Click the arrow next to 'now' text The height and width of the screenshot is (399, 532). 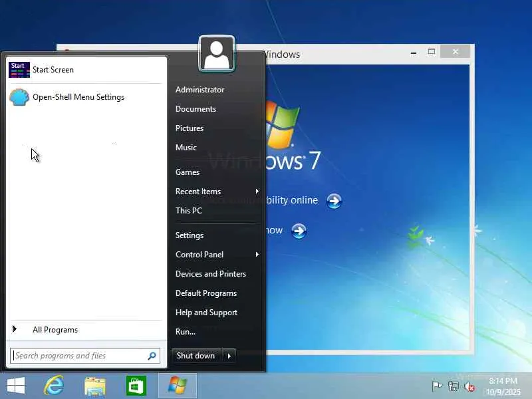pyautogui.click(x=299, y=231)
